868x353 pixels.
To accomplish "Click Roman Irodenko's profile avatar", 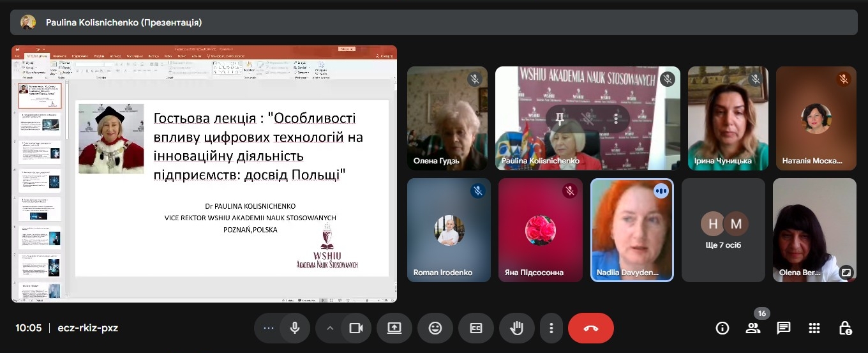I will click(449, 230).
